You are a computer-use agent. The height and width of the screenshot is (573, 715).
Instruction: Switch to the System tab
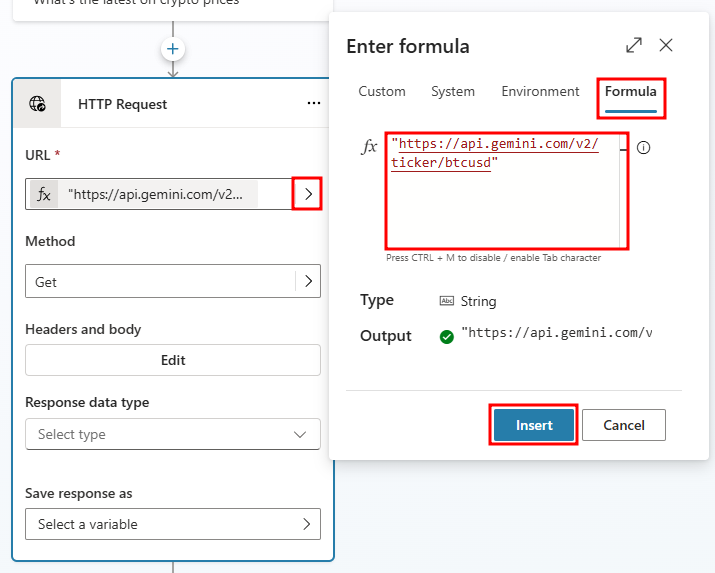tap(453, 92)
